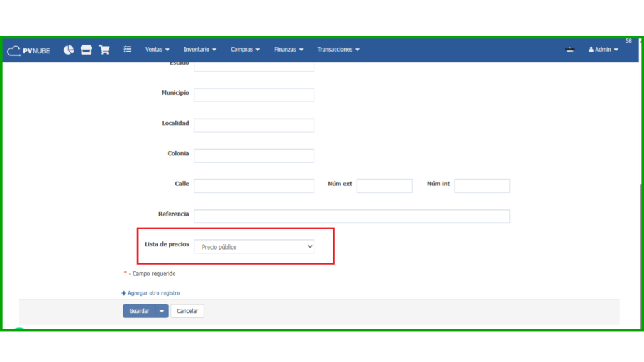
Task: Click the store front icon
Action: click(x=86, y=50)
